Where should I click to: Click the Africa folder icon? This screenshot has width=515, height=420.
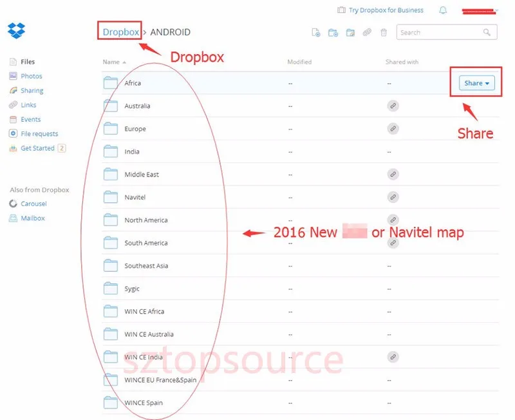click(110, 83)
